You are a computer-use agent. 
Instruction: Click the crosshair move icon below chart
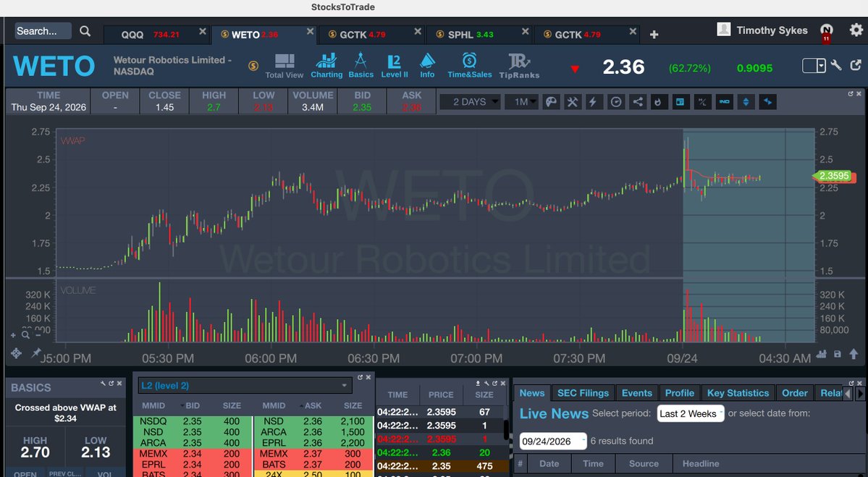coord(16,353)
